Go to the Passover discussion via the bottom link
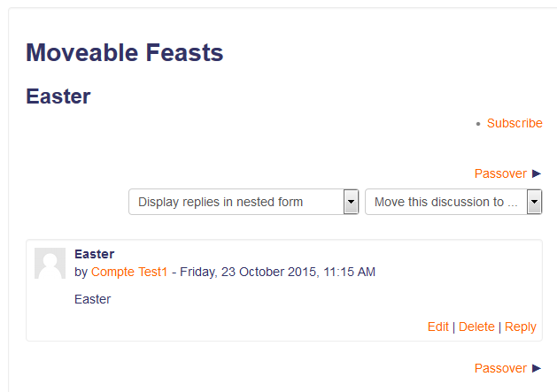This screenshot has width=557, height=392. (x=500, y=368)
